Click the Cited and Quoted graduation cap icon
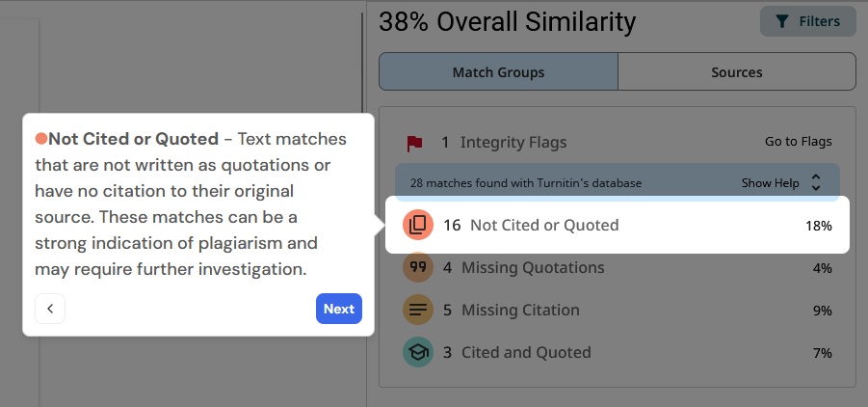Screen dimensions: 868x407 [418, 352]
